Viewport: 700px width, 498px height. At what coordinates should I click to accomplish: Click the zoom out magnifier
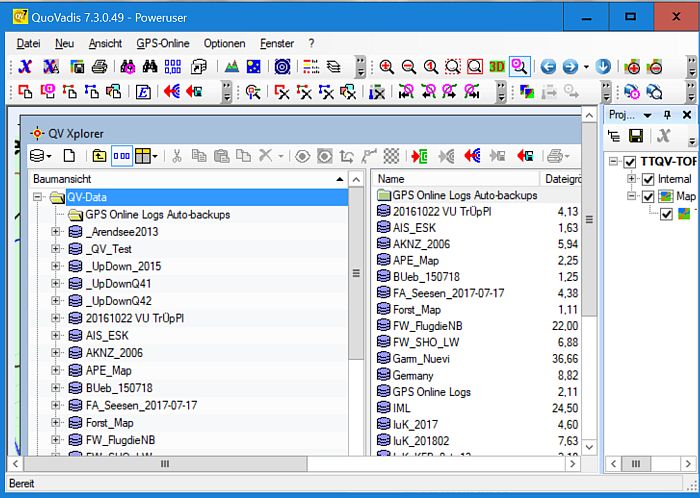click(408, 67)
